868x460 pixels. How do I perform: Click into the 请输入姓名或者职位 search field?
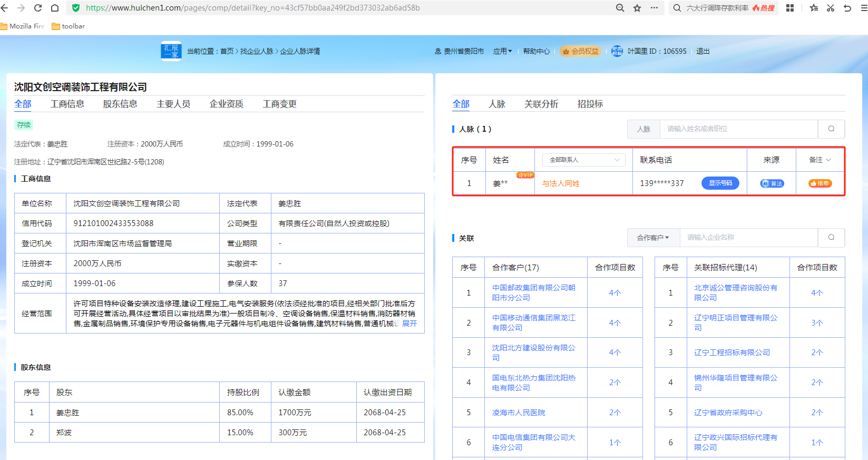tap(739, 129)
